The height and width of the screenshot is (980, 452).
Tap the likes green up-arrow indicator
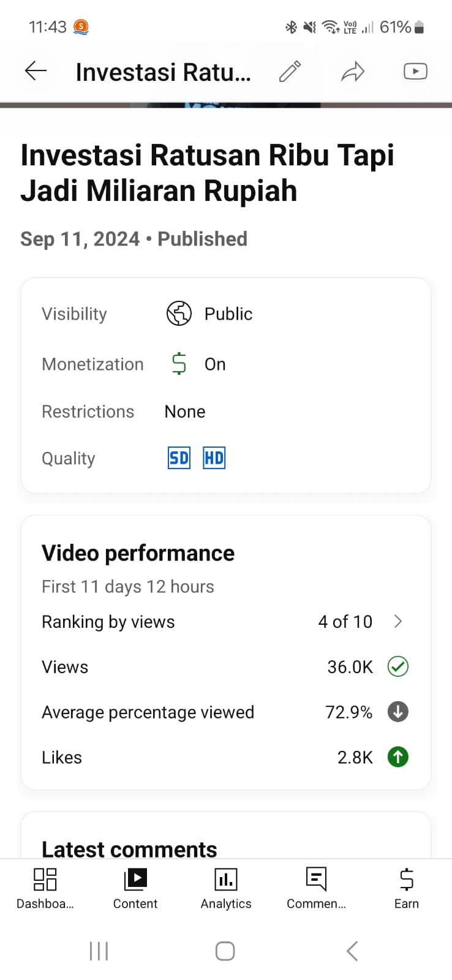(398, 757)
